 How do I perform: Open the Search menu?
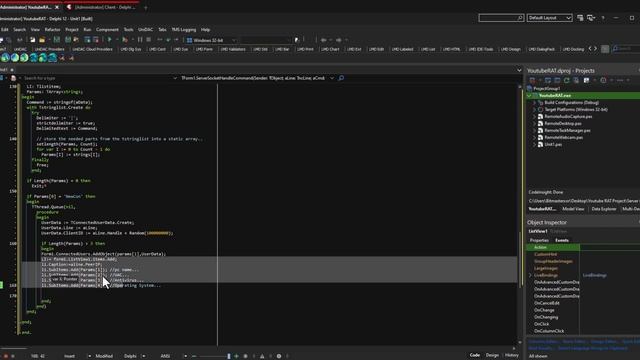19,30
